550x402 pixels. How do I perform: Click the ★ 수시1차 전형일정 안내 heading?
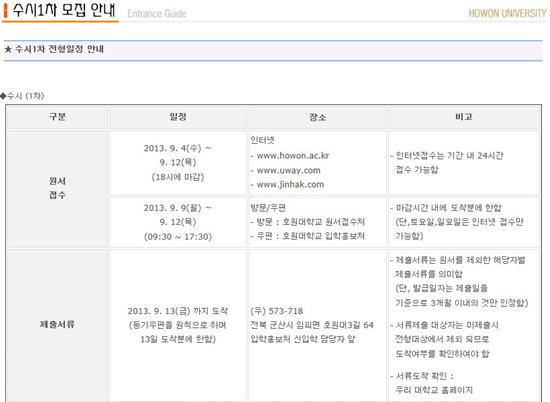point(54,49)
